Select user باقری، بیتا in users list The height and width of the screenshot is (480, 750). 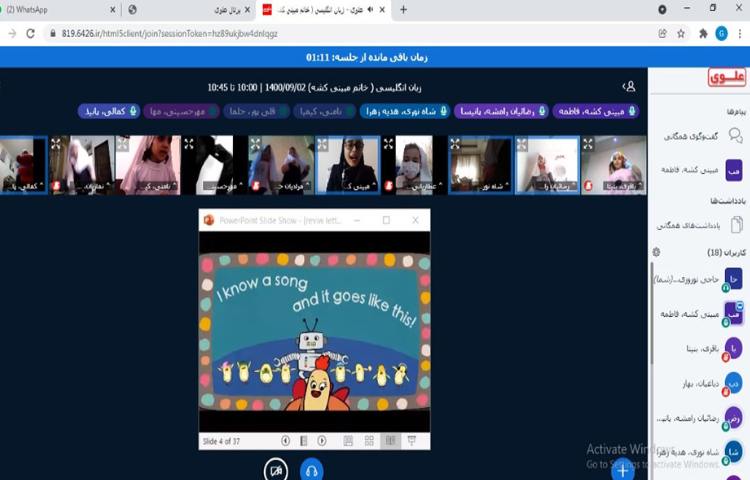click(x=698, y=349)
